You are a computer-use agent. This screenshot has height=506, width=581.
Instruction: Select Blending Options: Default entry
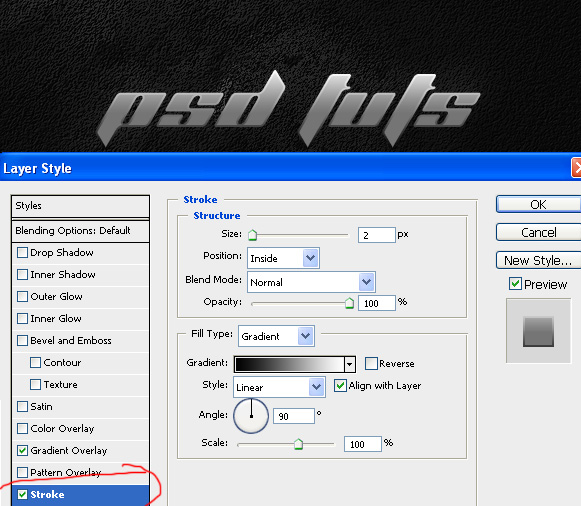[80, 231]
